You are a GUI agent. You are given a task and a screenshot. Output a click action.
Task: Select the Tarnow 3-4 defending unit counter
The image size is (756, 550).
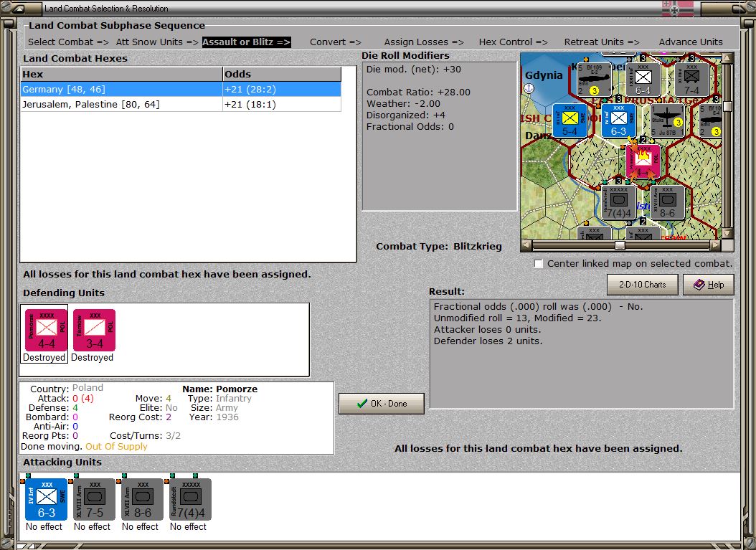pos(94,330)
